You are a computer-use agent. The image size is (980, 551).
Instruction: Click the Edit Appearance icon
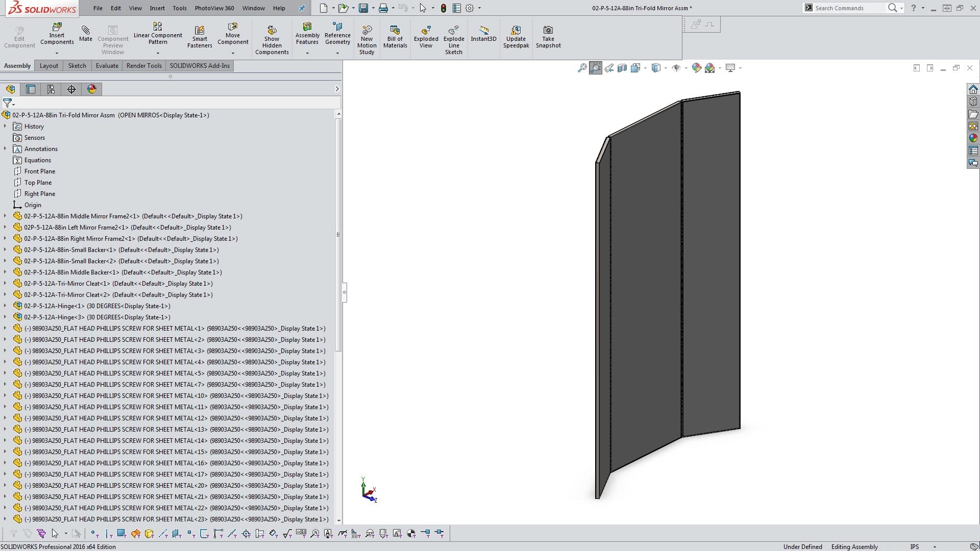(696, 68)
